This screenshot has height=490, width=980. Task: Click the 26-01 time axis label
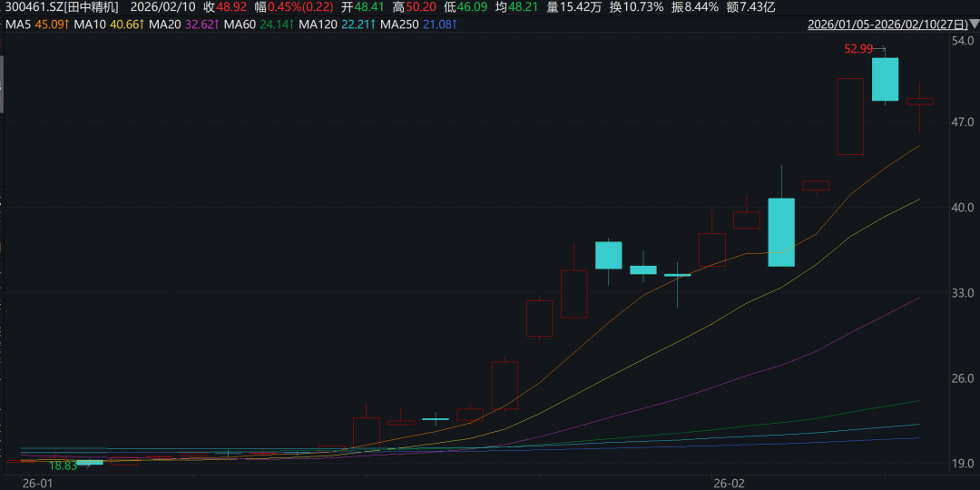[36, 484]
